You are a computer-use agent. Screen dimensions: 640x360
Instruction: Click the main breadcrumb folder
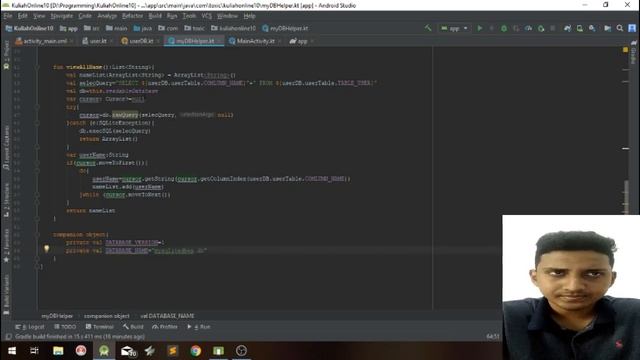coord(117,28)
